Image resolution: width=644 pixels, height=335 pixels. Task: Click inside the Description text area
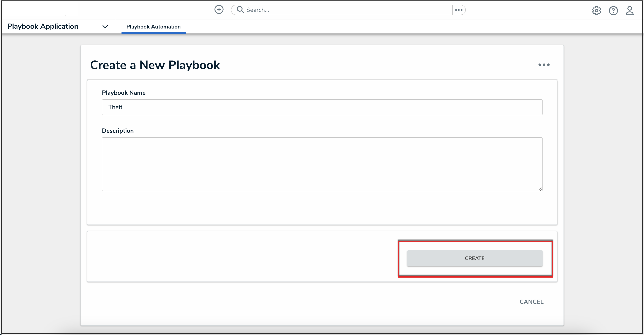click(x=322, y=164)
